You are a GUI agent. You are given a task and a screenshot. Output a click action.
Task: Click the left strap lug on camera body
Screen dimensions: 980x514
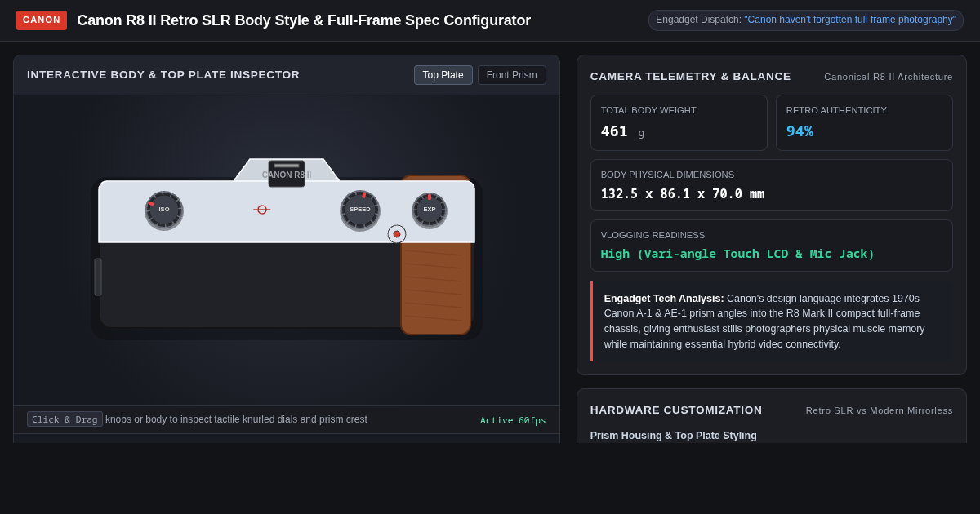[x=98, y=277]
